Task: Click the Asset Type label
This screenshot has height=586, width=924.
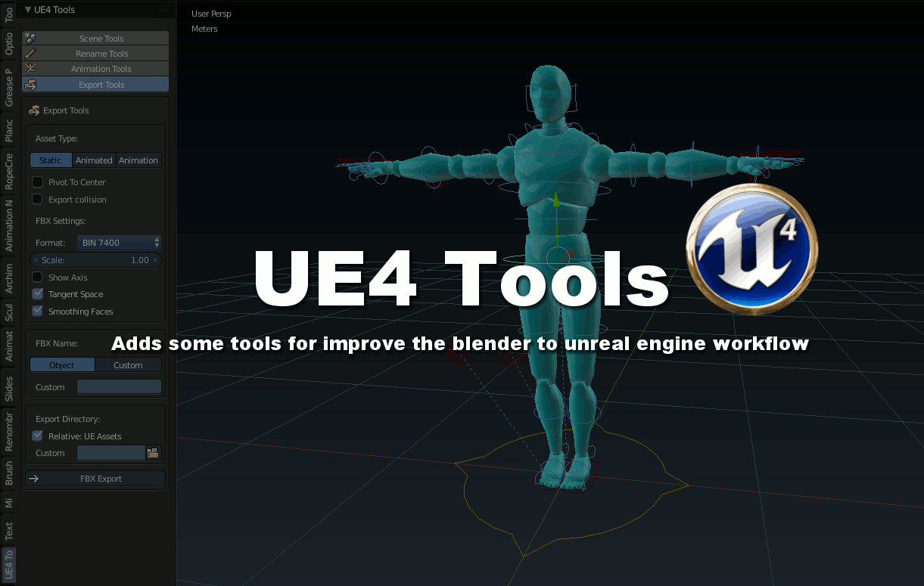Action: (57, 138)
